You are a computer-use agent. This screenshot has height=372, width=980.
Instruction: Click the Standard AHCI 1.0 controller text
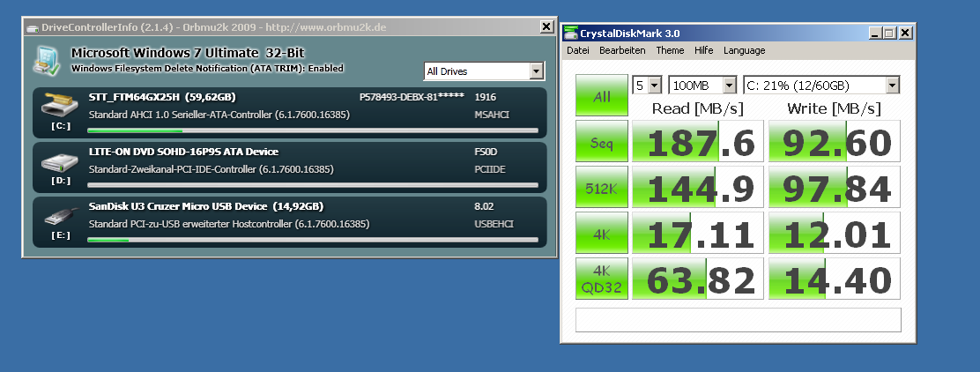pos(219,115)
